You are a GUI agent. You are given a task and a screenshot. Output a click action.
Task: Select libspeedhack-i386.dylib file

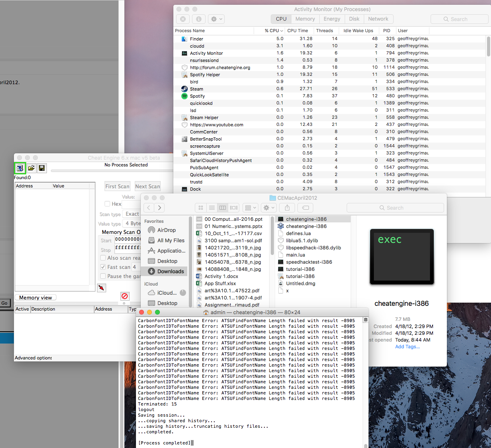(313, 248)
